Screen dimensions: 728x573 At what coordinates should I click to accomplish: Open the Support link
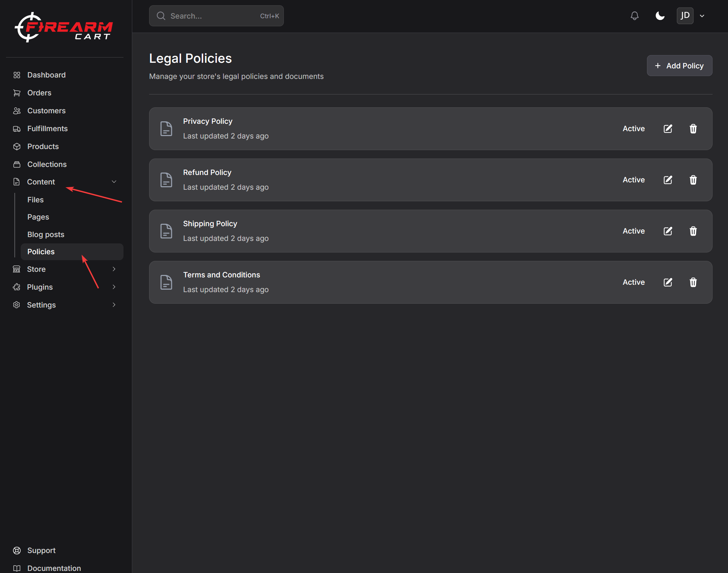[x=41, y=551]
